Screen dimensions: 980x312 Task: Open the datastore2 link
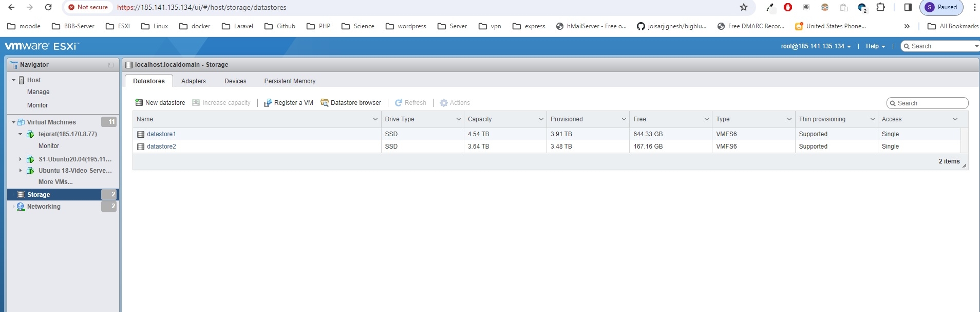[x=161, y=146]
